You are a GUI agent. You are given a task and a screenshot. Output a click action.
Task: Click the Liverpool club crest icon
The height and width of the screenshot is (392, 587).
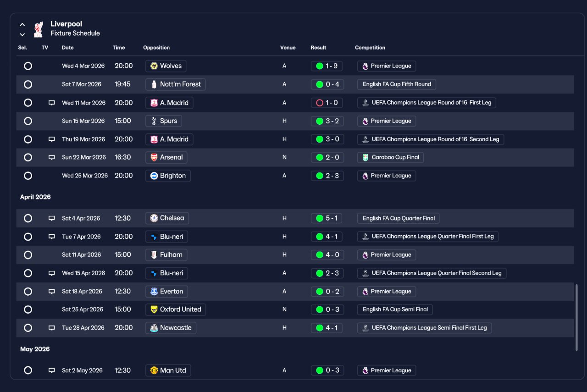click(x=39, y=28)
